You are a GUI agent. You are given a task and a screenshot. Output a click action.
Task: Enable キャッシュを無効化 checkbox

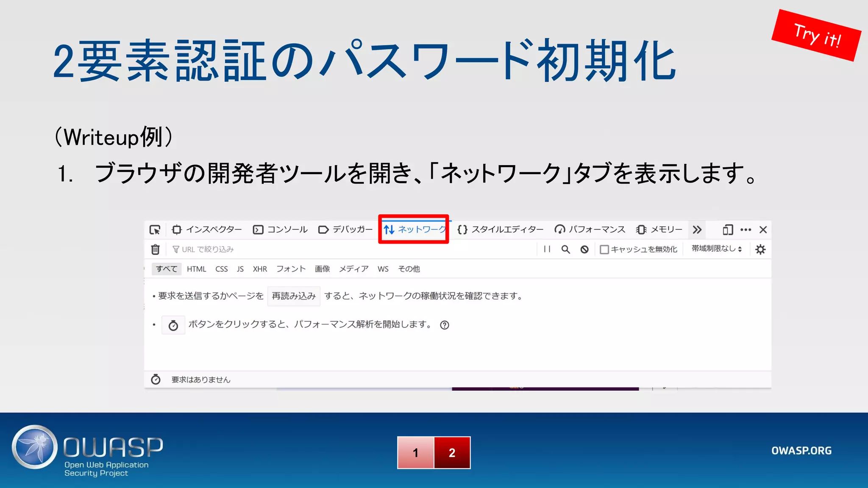click(x=604, y=250)
